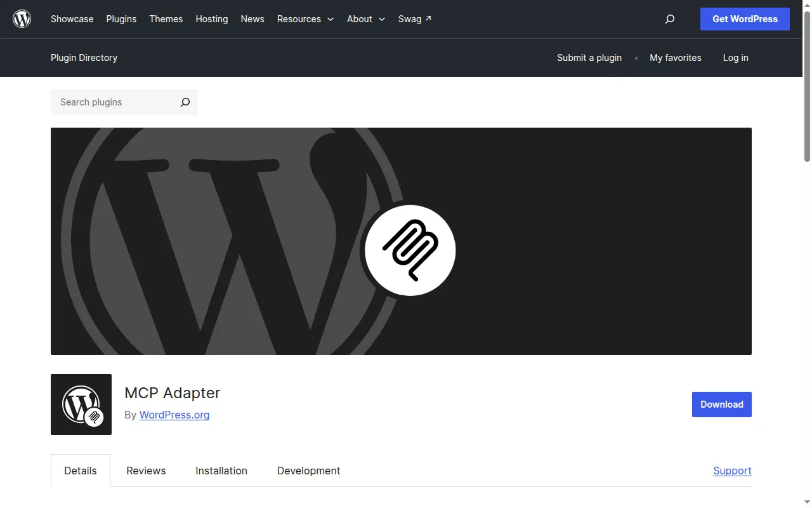Open the Plugin Directory home link

click(x=84, y=58)
